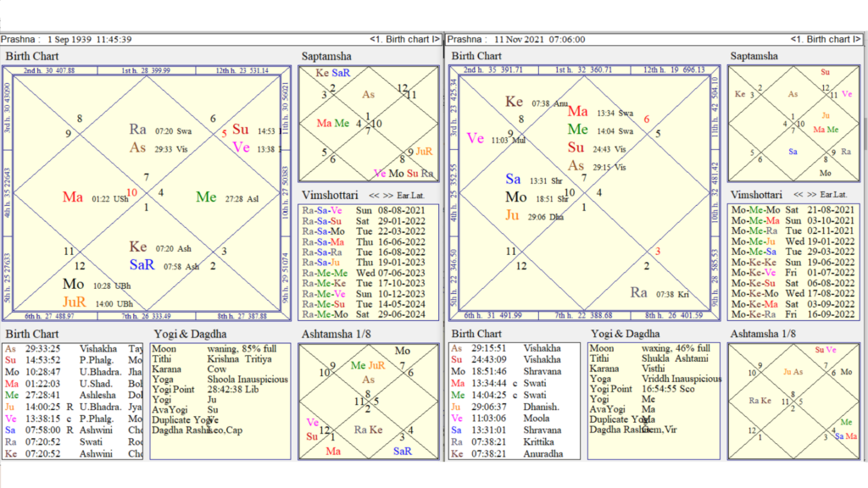Image resolution: width=868 pixels, height=488 pixels.
Task: Click Me 27:28 Asl in the 1939 birth chart
Action: coord(227,197)
